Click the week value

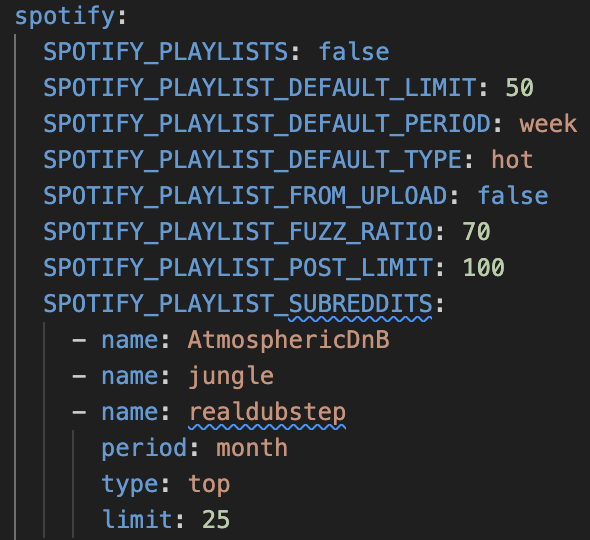click(548, 124)
